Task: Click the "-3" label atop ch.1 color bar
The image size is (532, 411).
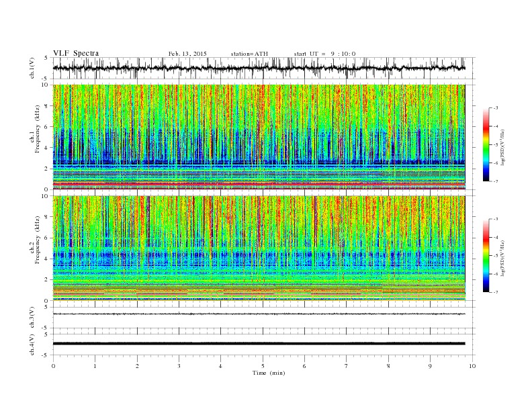Action: coord(496,108)
